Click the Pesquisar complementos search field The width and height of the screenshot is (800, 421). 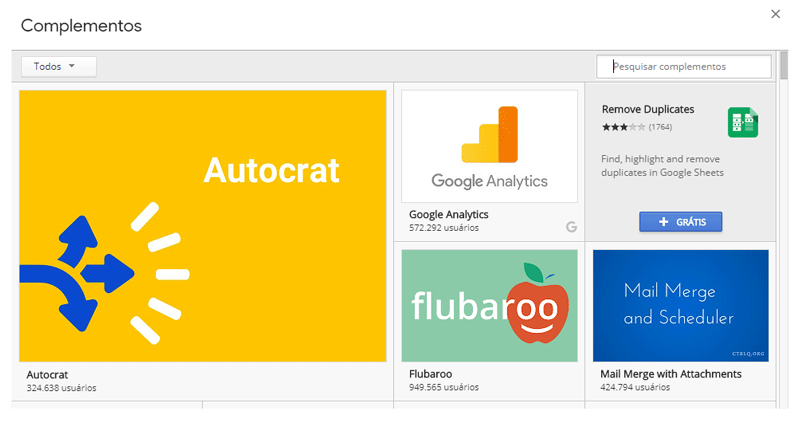(684, 66)
